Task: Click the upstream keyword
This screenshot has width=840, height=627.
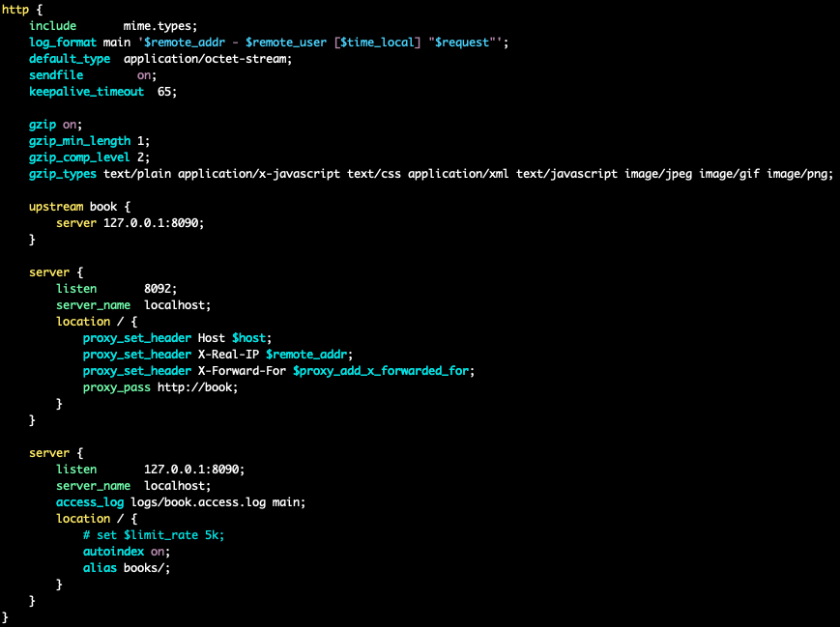Action: pos(56,207)
